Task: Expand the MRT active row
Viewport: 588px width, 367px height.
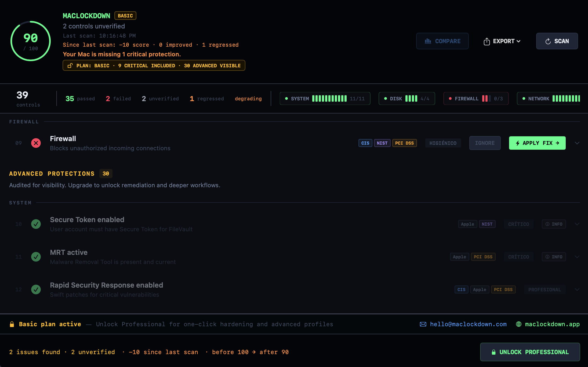Action: point(577,257)
